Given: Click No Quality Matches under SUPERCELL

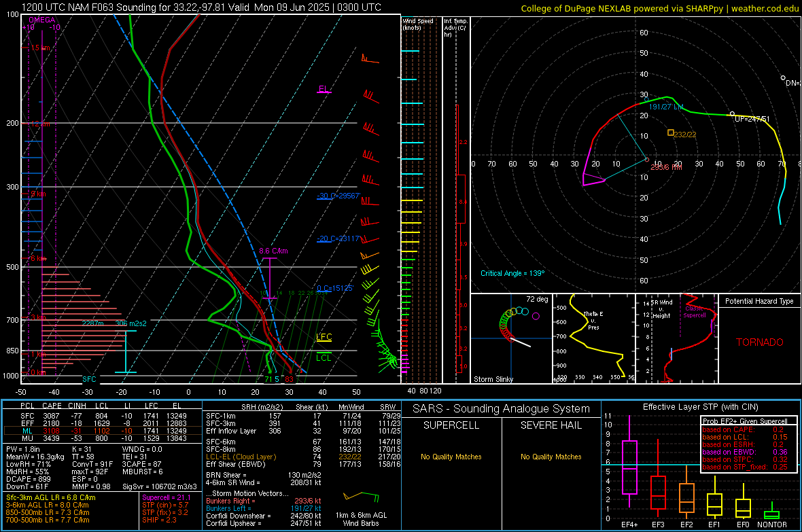Looking at the screenshot, I should [451, 457].
